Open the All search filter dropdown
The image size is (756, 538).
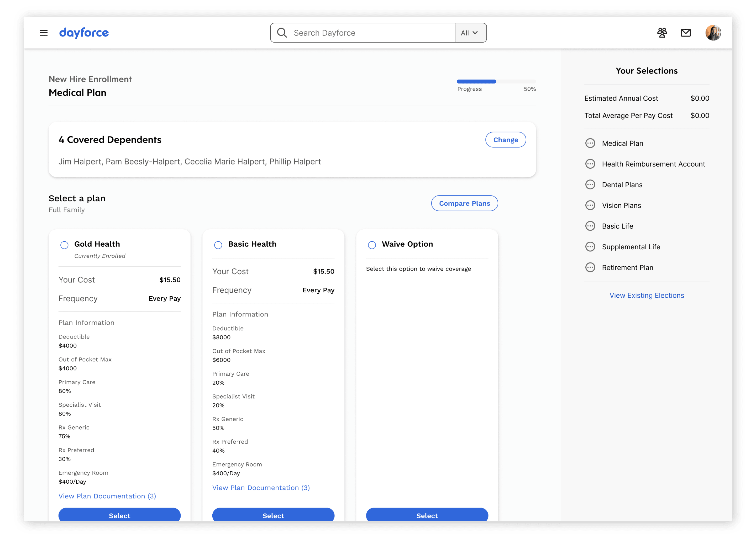[470, 33]
